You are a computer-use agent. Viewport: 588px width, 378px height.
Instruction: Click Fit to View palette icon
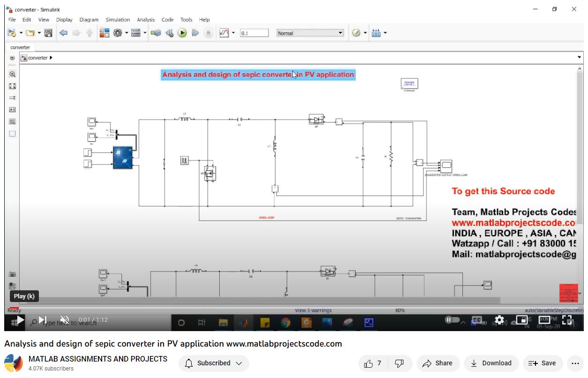[x=13, y=86]
